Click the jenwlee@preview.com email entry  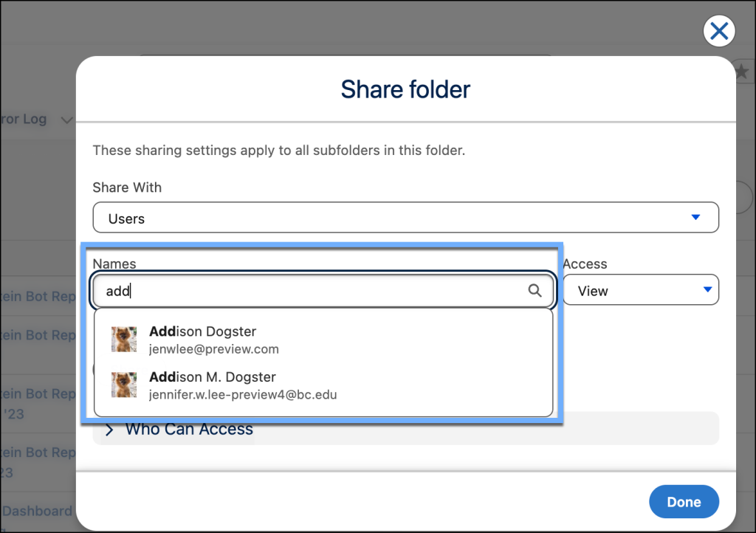point(214,348)
